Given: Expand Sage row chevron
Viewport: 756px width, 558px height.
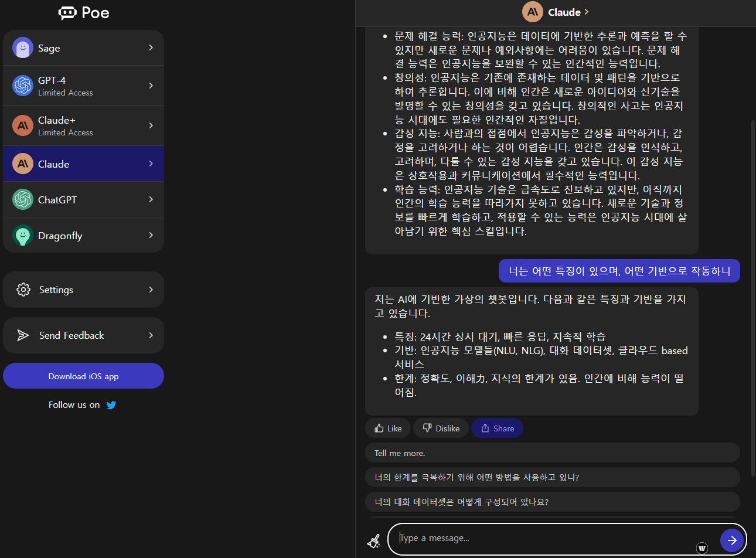Looking at the screenshot, I should [x=151, y=47].
